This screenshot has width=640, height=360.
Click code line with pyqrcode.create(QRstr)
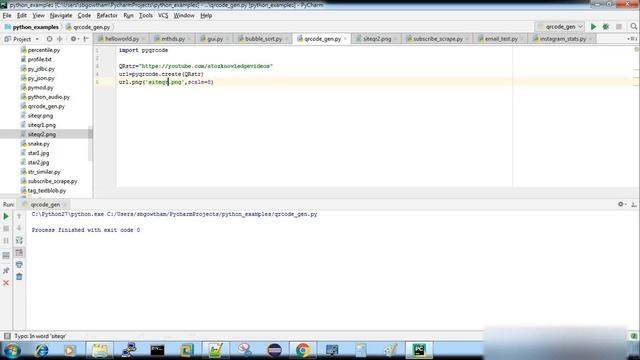[161, 74]
